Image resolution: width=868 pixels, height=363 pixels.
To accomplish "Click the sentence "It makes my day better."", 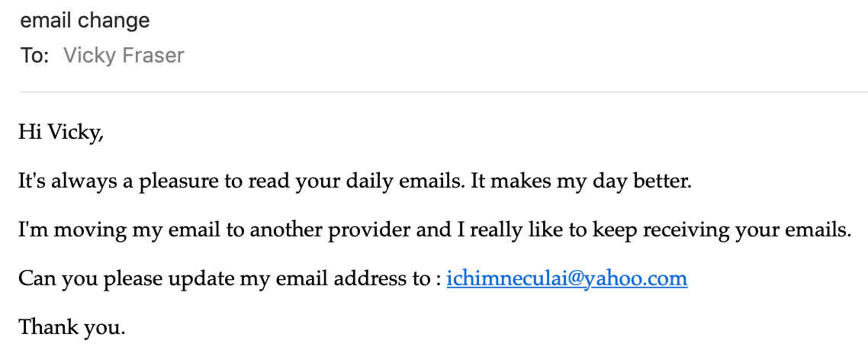I will (581, 181).
